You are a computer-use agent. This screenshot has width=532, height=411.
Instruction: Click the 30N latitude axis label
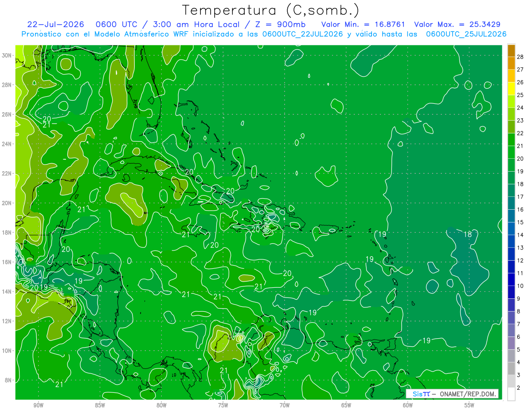point(7,55)
